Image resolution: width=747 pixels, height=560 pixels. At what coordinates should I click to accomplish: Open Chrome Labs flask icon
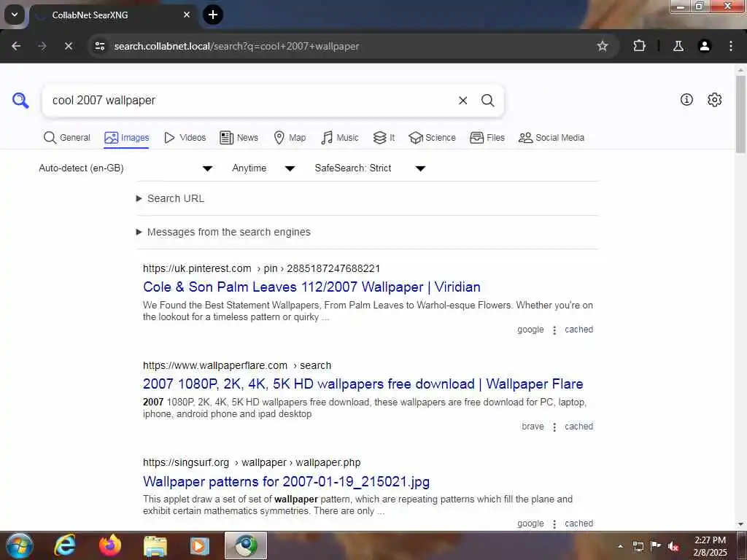point(678,46)
